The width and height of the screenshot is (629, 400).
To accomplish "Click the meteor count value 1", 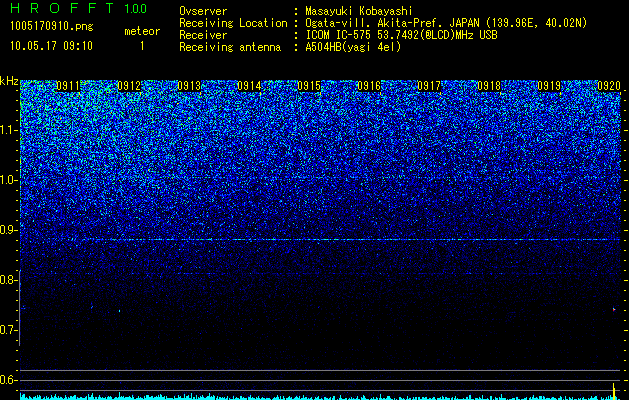I will 142,46.
